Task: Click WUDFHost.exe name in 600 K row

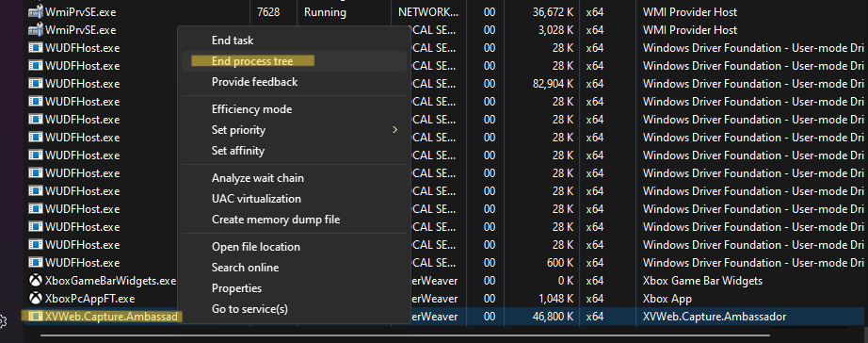Action: (83, 263)
